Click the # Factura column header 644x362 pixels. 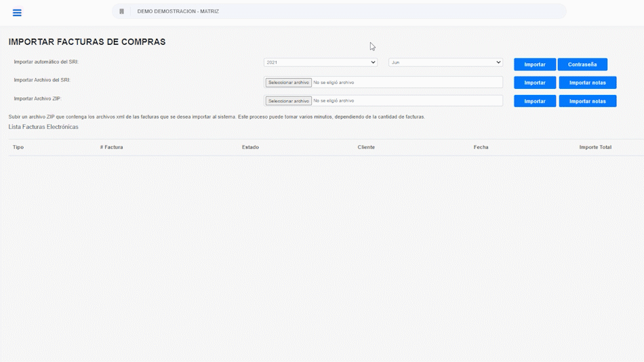tap(111, 147)
